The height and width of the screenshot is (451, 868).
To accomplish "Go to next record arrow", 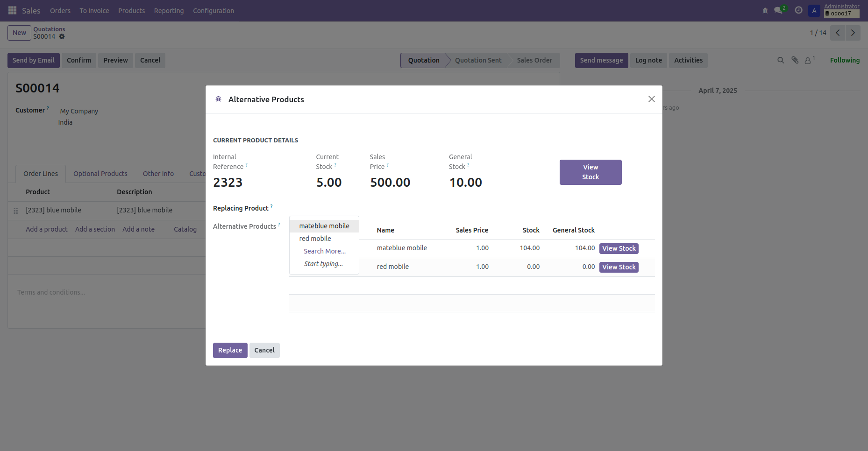I will [853, 33].
